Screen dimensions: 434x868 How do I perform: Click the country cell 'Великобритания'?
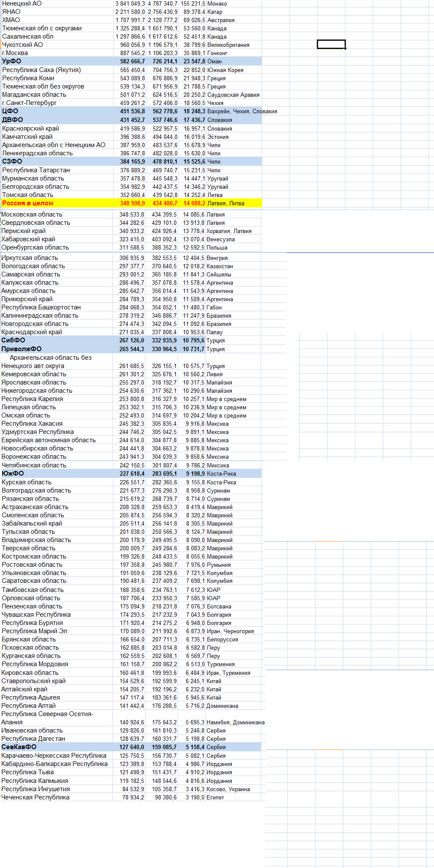[228, 45]
